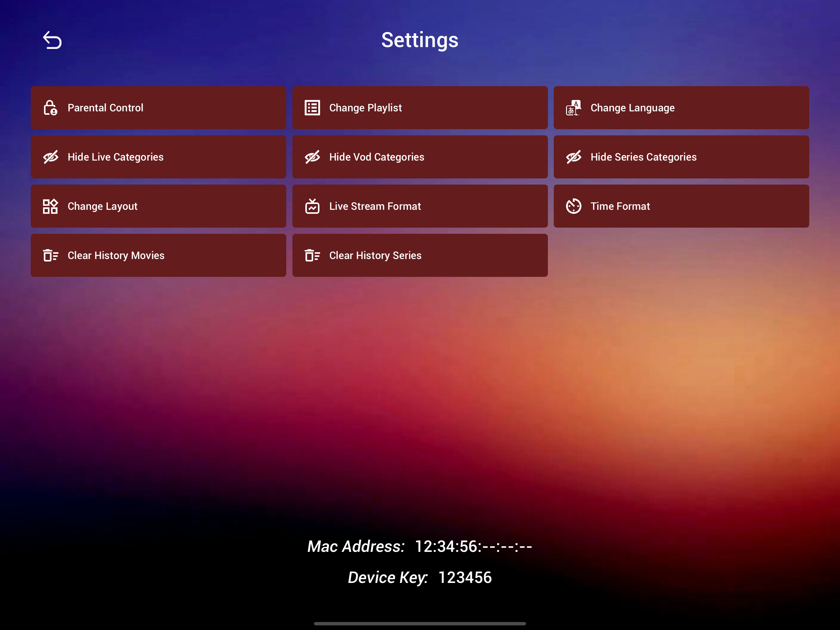
Task: Click the grid shapes icon on Change Layout
Action: (x=50, y=206)
